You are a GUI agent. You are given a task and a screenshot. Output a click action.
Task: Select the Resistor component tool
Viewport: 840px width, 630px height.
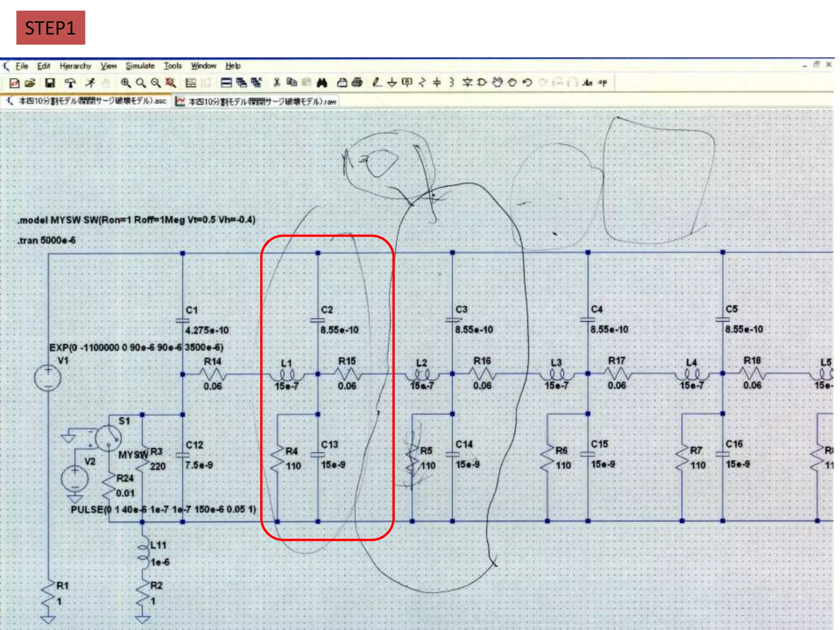(x=422, y=83)
